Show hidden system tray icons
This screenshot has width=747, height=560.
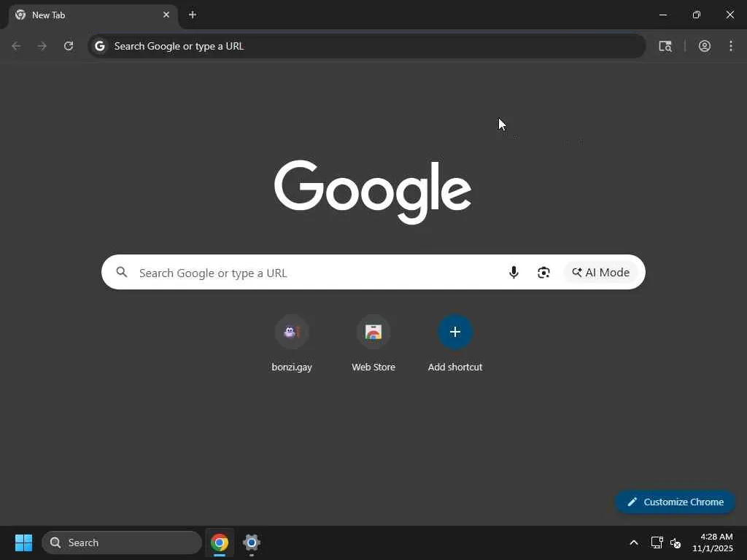tap(634, 542)
